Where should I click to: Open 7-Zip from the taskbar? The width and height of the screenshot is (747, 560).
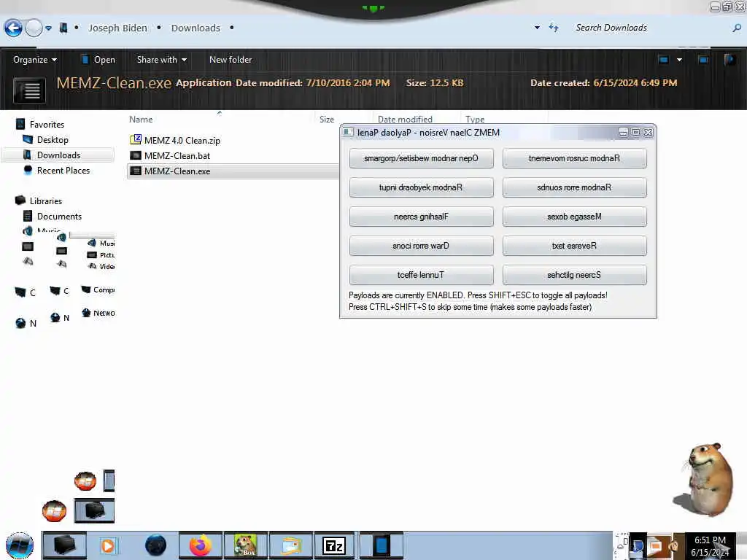click(334, 545)
